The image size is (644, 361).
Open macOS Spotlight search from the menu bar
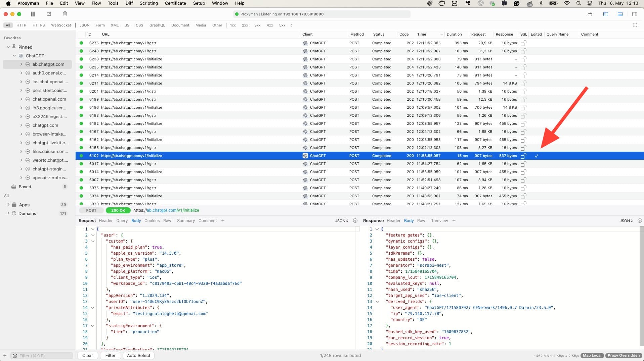click(578, 3)
